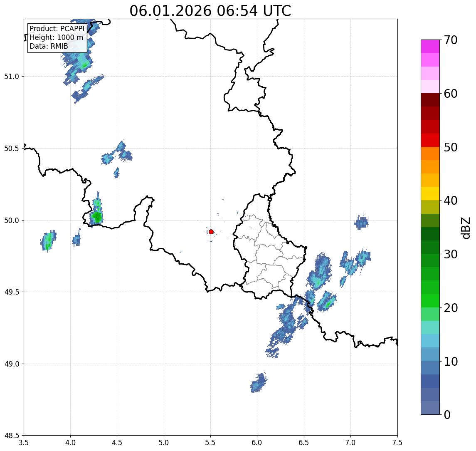Click the colorbar tick label 10

451,361
